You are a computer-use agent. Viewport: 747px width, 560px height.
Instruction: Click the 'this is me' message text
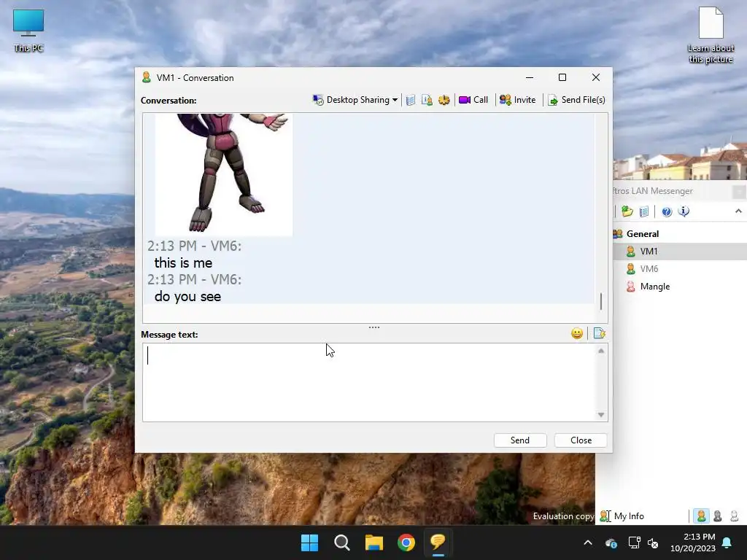coord(183,262)
